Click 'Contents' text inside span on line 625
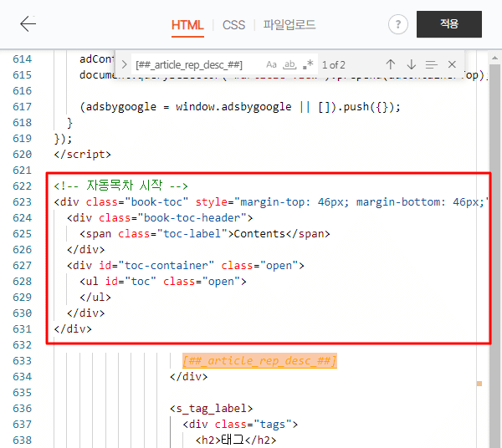The image size is (502, 448). pos(259,233)
